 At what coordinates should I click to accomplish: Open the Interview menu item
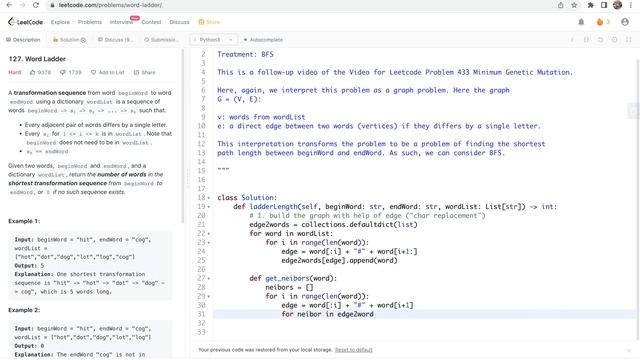coord(121,22)
